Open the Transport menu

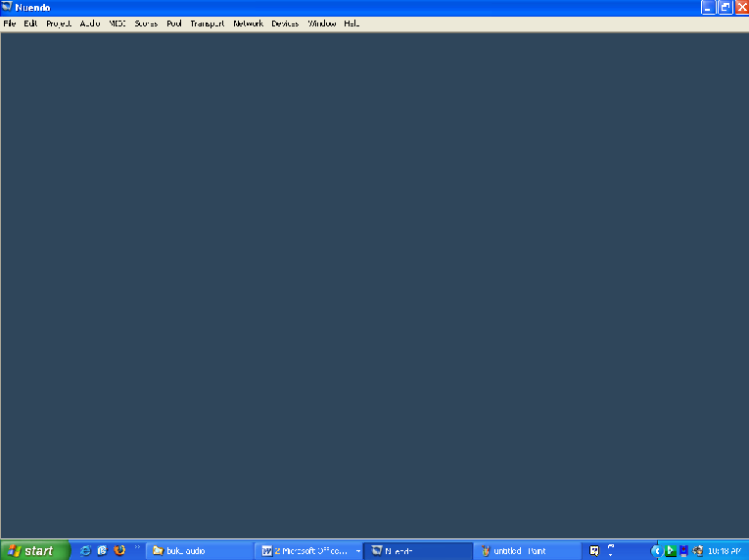pyautogui.click(x=207, y=23)
